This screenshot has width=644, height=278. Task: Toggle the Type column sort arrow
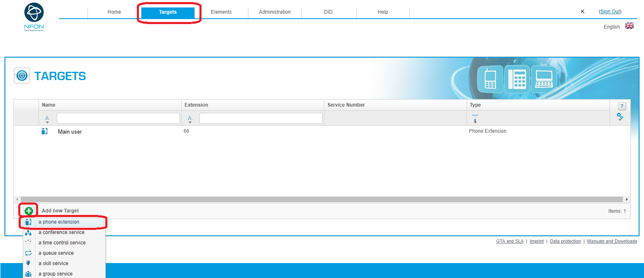coord(475,119)
